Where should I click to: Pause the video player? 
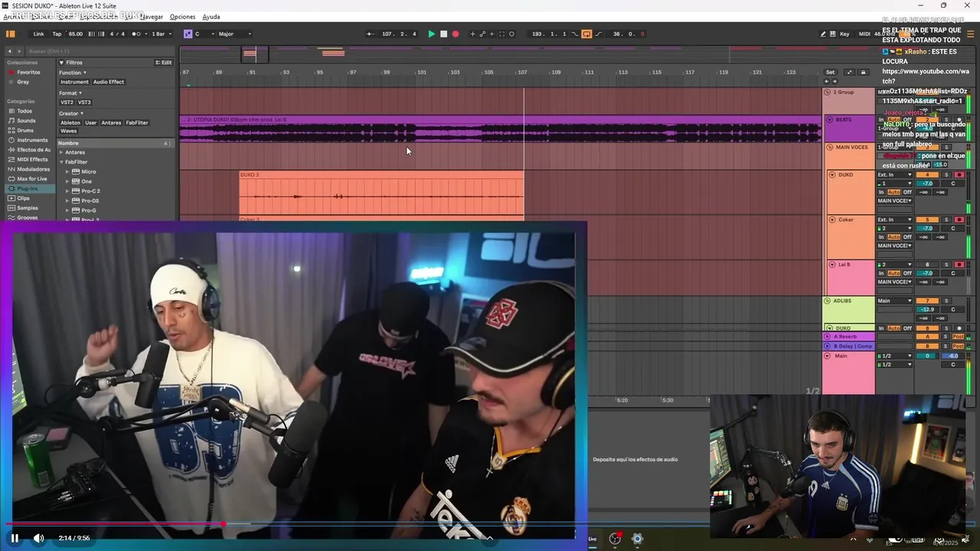coord(15,538)
